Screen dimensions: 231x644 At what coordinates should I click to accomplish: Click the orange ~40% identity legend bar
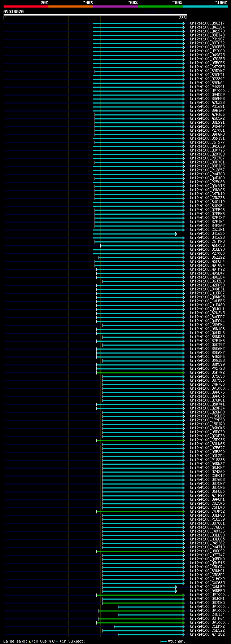click(x=70, y=6)
